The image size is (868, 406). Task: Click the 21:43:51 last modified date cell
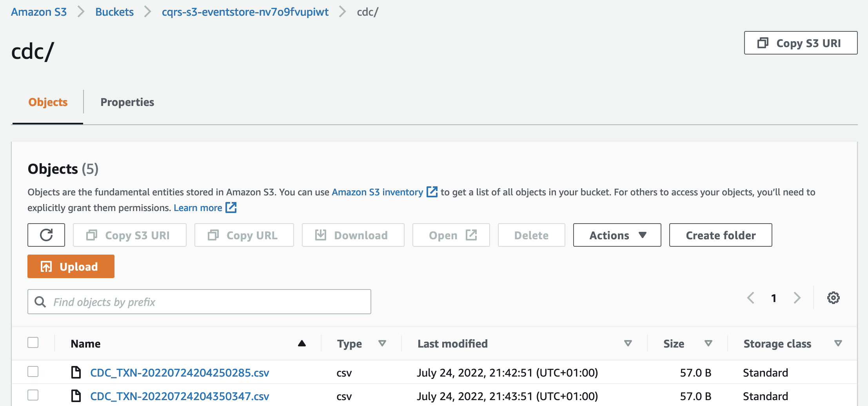click(x=507, y=396)
